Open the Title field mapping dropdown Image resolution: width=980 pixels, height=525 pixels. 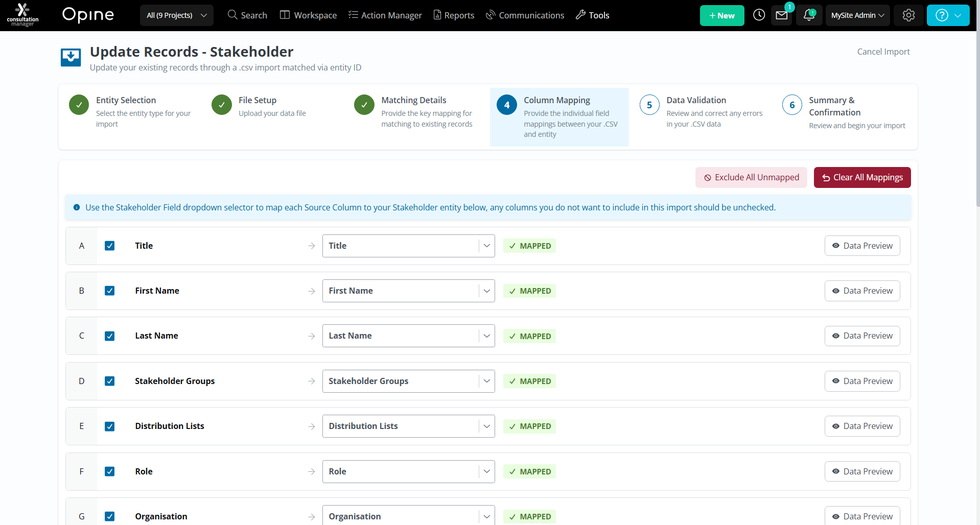coord(409,246)
